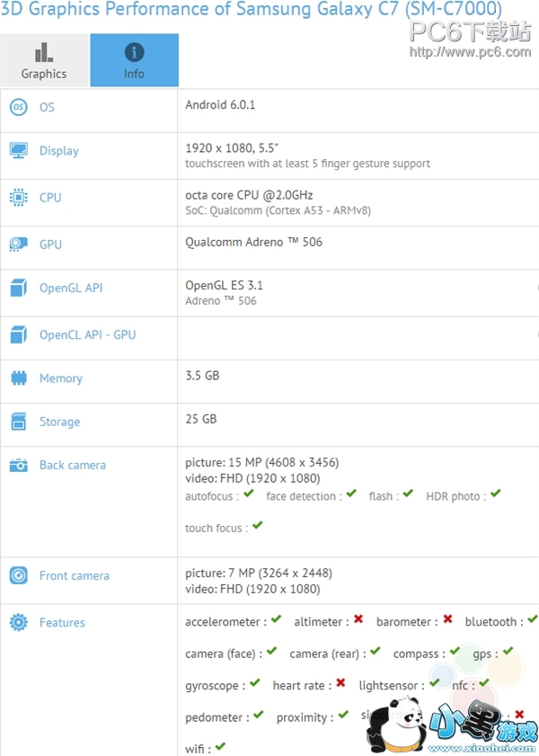Click the heart rate red cross
Screen dimensions: 539x756
pyautogui.click(x=341, y=682)
